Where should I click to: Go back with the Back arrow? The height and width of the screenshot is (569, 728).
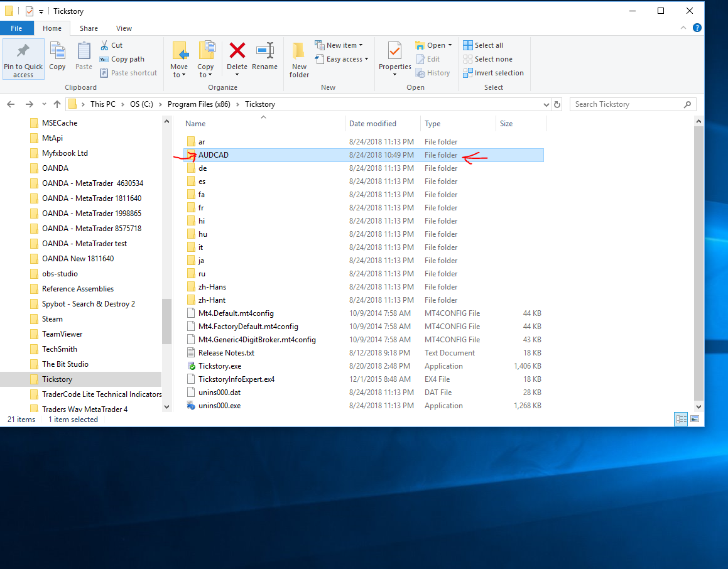point(11,104)
